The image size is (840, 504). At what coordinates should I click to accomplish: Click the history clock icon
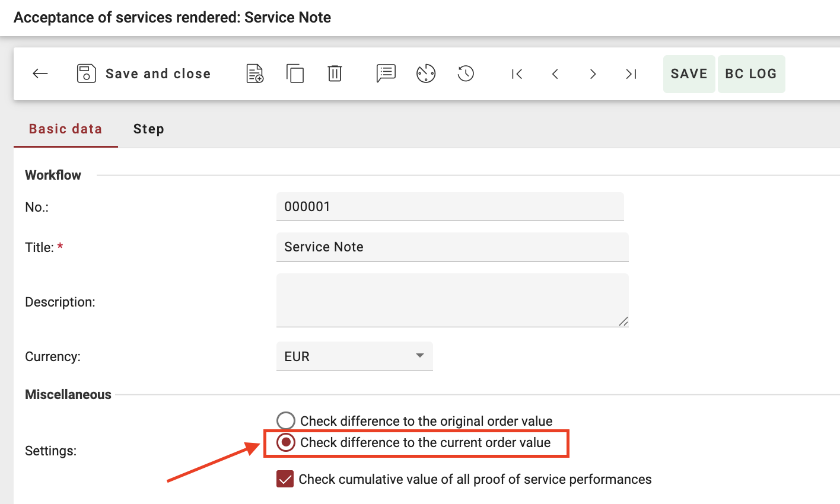pyautogui.click(x=466, y=74)
